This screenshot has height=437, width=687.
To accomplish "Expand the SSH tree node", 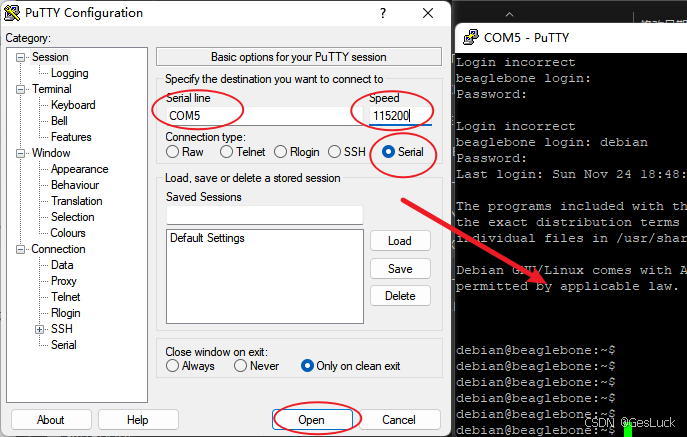I will 39,329.
